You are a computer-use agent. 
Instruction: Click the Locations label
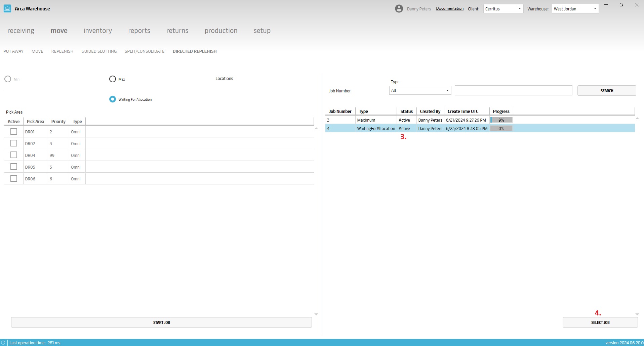[224, 79]
